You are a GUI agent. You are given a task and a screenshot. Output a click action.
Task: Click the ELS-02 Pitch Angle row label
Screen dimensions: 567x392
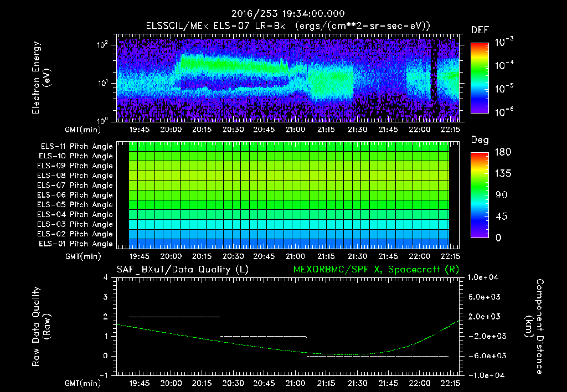tap(75, 234)
